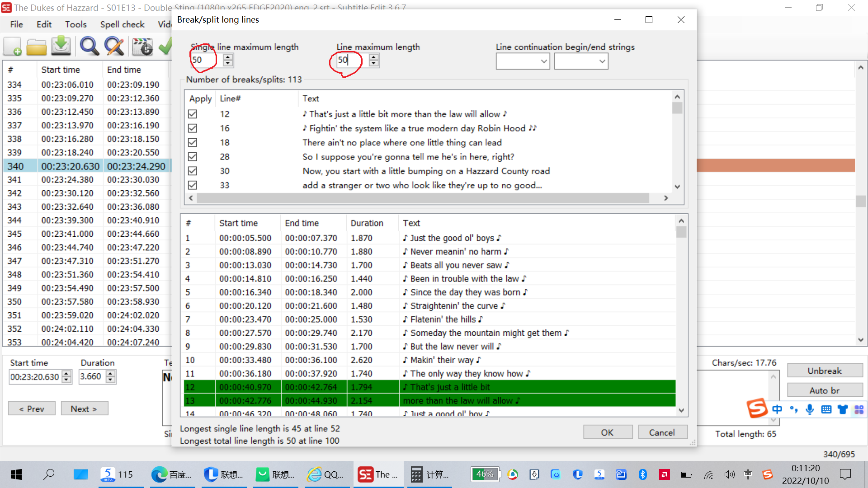Uncheck Apply for line 33
Image resolution: width=868 pixels, height=488 pixels.
click(193, 185)
